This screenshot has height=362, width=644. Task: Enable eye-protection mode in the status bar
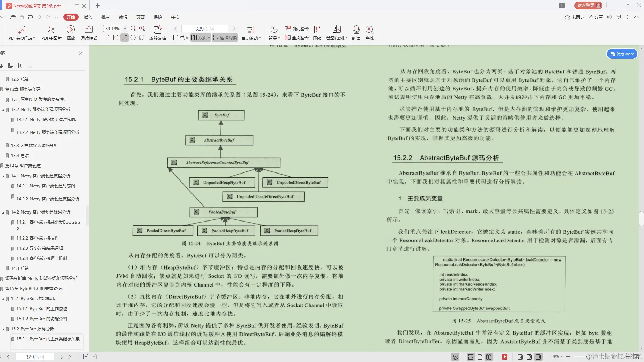[x=455, y=357]
